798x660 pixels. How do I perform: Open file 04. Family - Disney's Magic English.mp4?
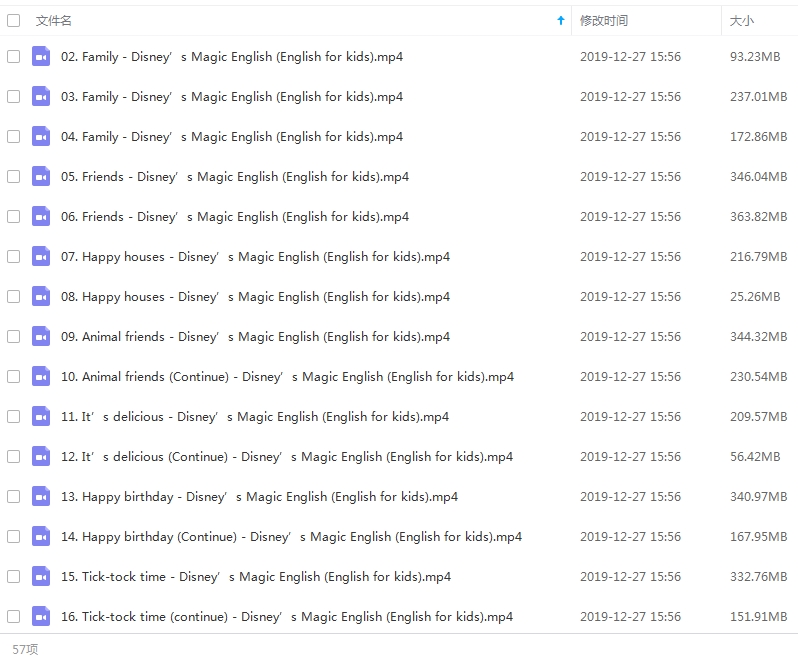[232, 136]
